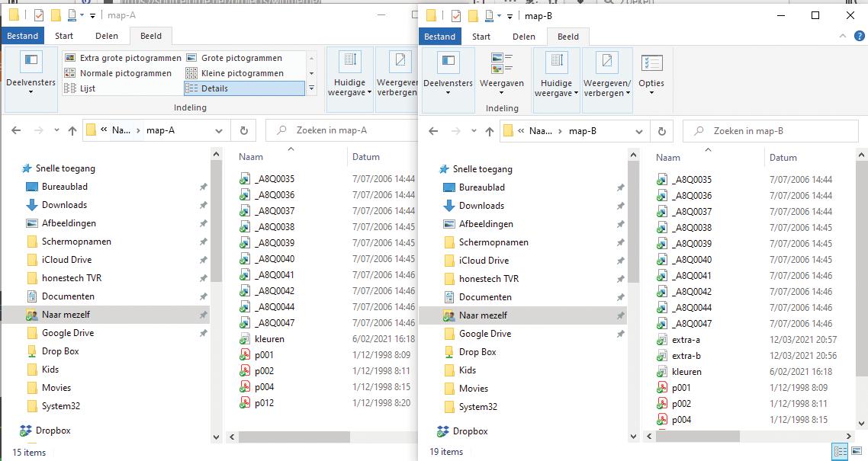Choose Lijst layout in map-A
Image resolution: width=868 pixels, height=461 pixels.
pos(80,88)
